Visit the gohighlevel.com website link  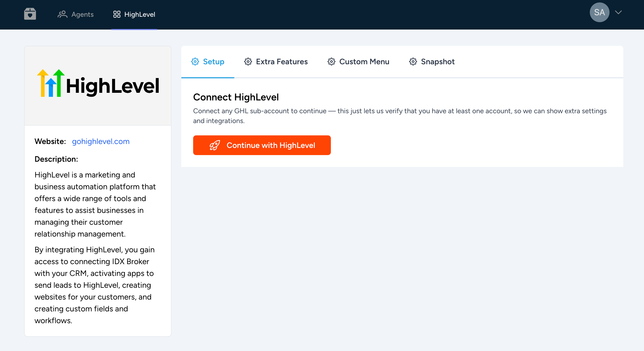[101, 141]
